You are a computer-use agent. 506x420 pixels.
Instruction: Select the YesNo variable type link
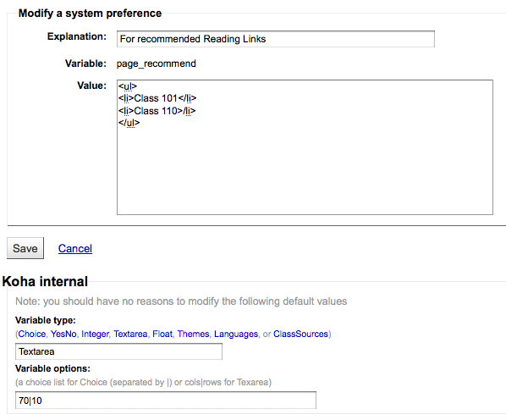(x=63, y=334)
